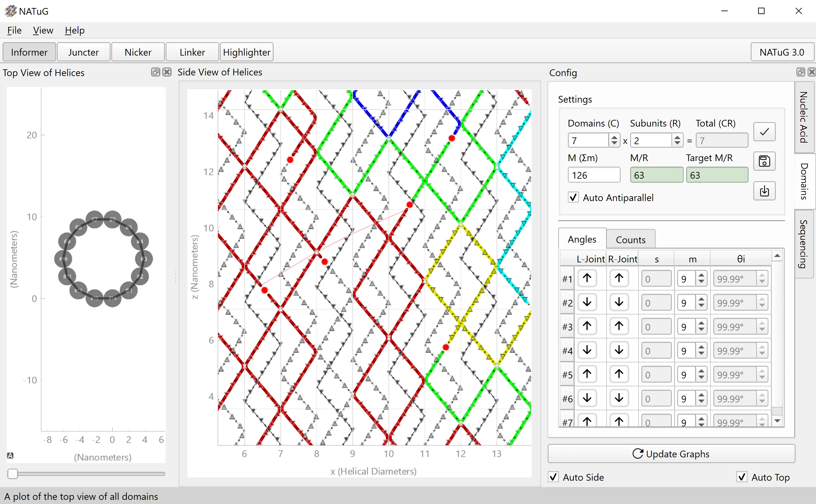The height and width of the screenshot is (504, 816).
Task: Float the Top View panel icon
Action: pyautogui.click(x=155, y=72)
